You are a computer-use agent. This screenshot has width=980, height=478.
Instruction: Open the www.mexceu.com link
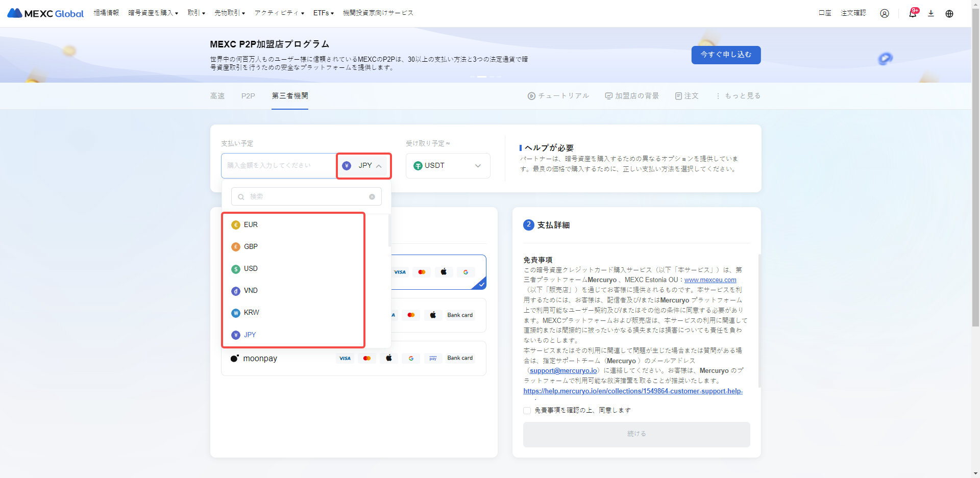point(710,280)
